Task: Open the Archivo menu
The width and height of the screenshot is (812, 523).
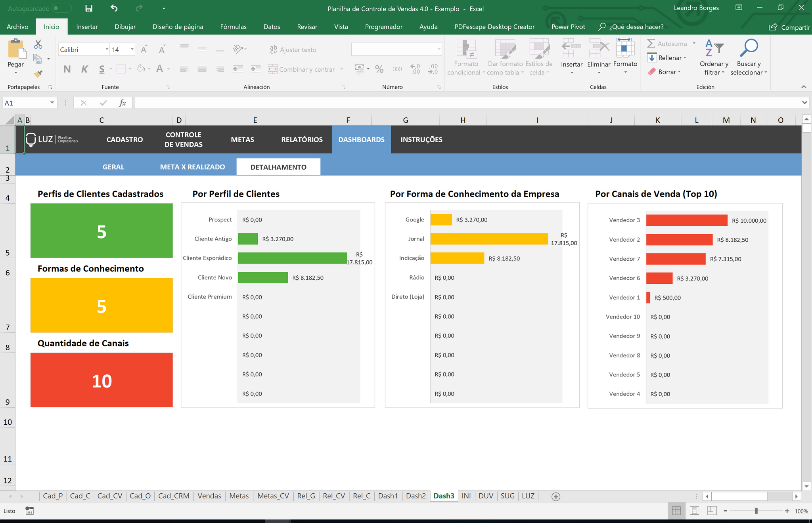Action: (x=17, y=27)
